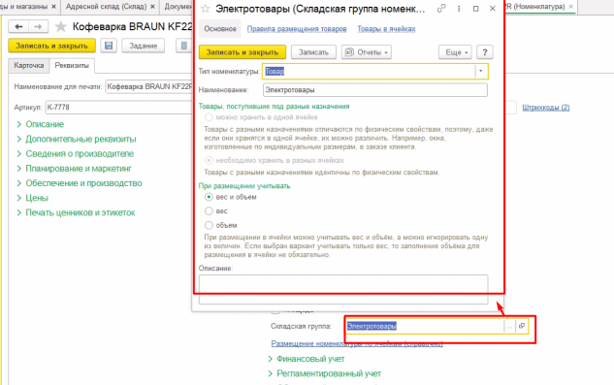The width and height of the screenshot is (614, 385).
Task: Switch to the Карточка tab
Action: (x=29, y=65)
